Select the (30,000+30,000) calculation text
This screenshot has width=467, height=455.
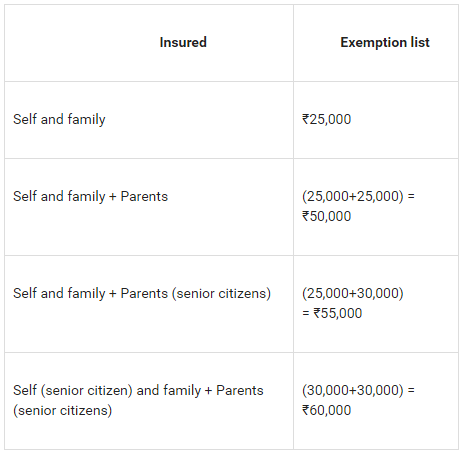pyautogui.click(x=353, y=390)
